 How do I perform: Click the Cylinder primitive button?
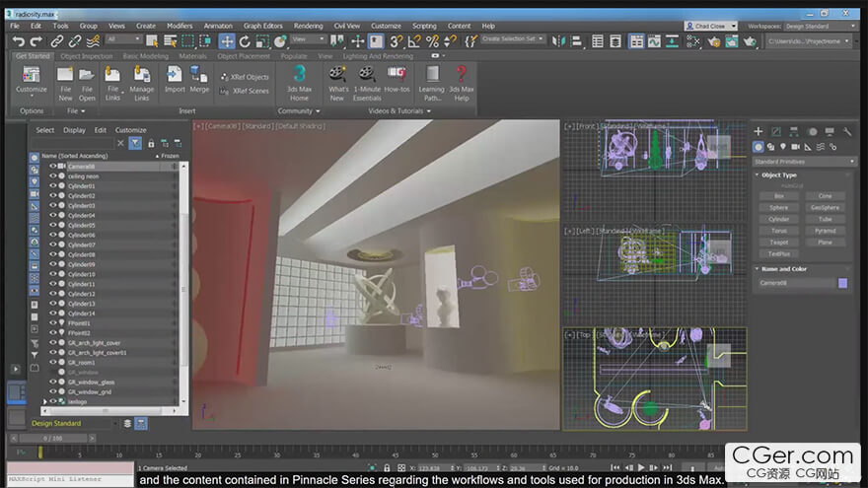[778, 219]
